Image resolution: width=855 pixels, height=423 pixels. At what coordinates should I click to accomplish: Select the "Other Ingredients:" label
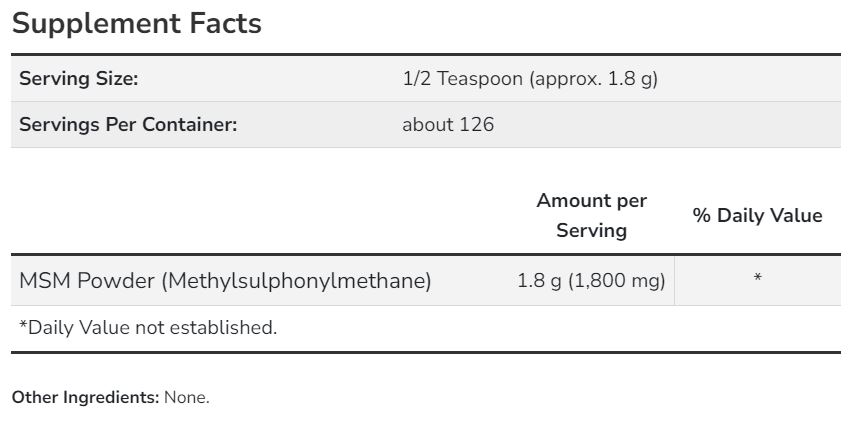[x=86, y=397]
